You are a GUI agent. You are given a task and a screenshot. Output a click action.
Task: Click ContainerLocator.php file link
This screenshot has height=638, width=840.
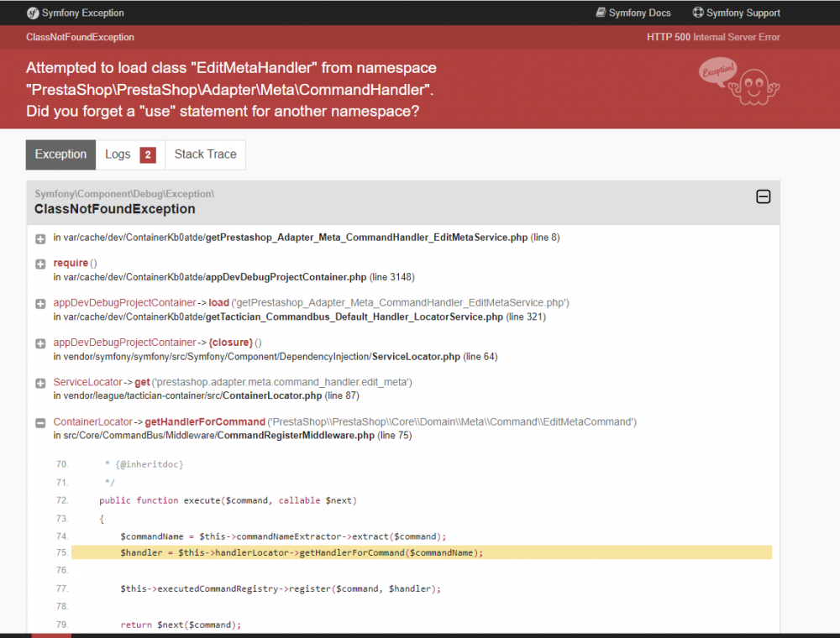point(272,395)
